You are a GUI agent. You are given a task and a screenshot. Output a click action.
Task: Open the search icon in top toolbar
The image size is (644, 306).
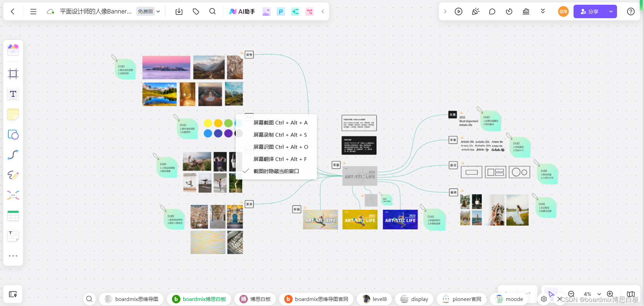(x=212, y=11)
